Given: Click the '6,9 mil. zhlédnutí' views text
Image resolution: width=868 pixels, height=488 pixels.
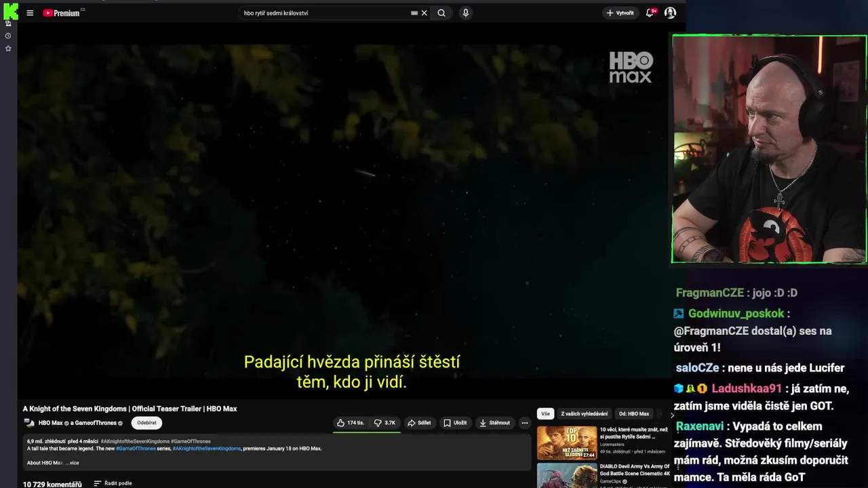Looking at the screenshot, I should (45, 441).
